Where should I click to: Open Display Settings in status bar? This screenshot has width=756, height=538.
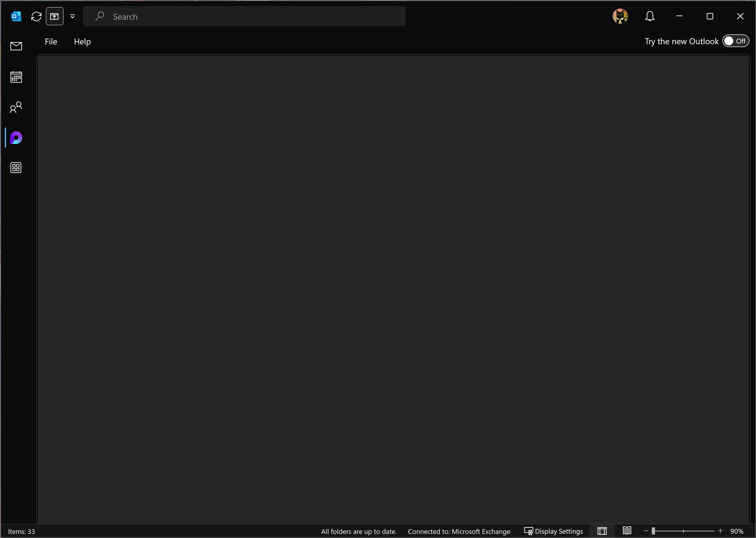coord(553,531)
